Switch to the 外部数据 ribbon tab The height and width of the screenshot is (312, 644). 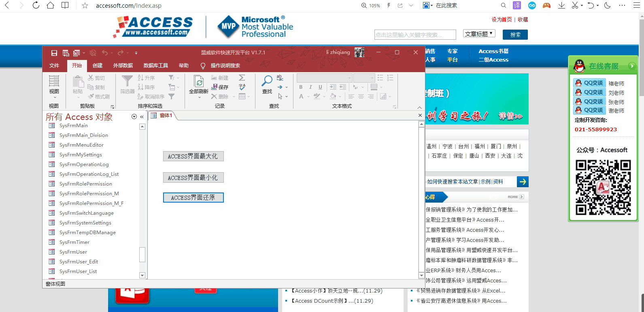click(123, 66)
